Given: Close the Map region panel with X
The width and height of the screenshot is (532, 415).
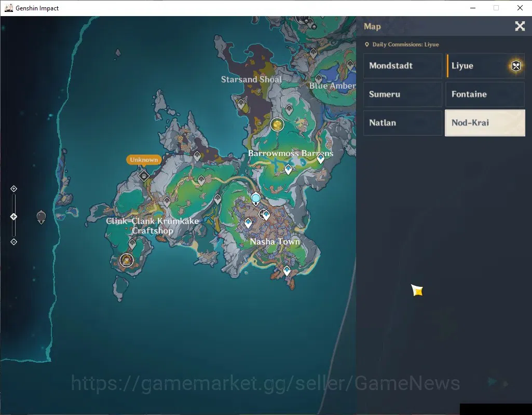Looking at the screenshot, I should click(x=520, y=26).
